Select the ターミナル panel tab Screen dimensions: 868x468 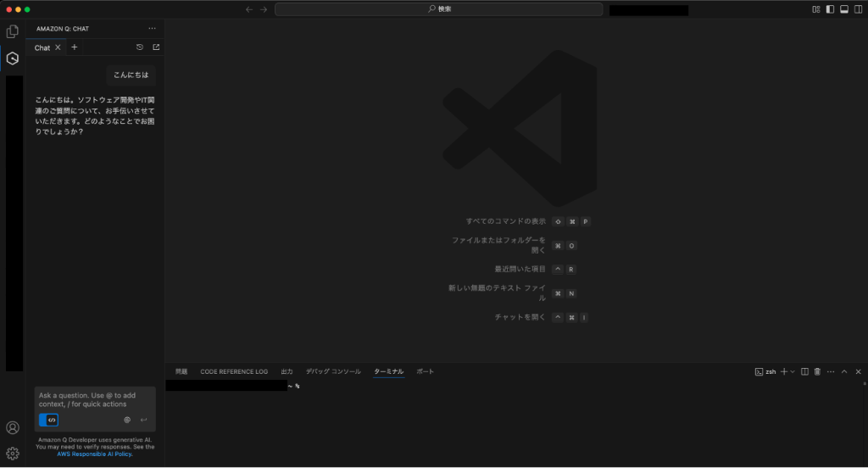click(388, 371)
